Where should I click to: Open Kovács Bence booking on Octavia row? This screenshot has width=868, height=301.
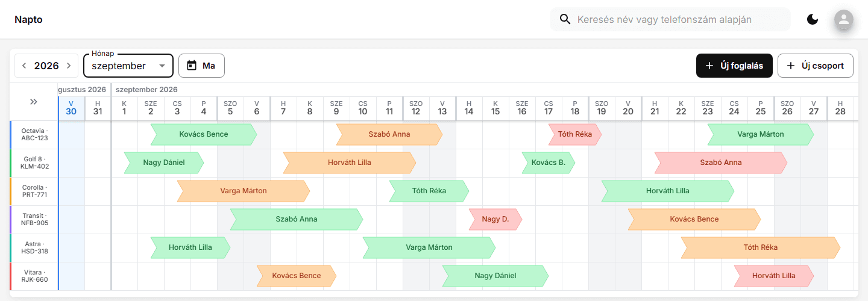point(204,134)
